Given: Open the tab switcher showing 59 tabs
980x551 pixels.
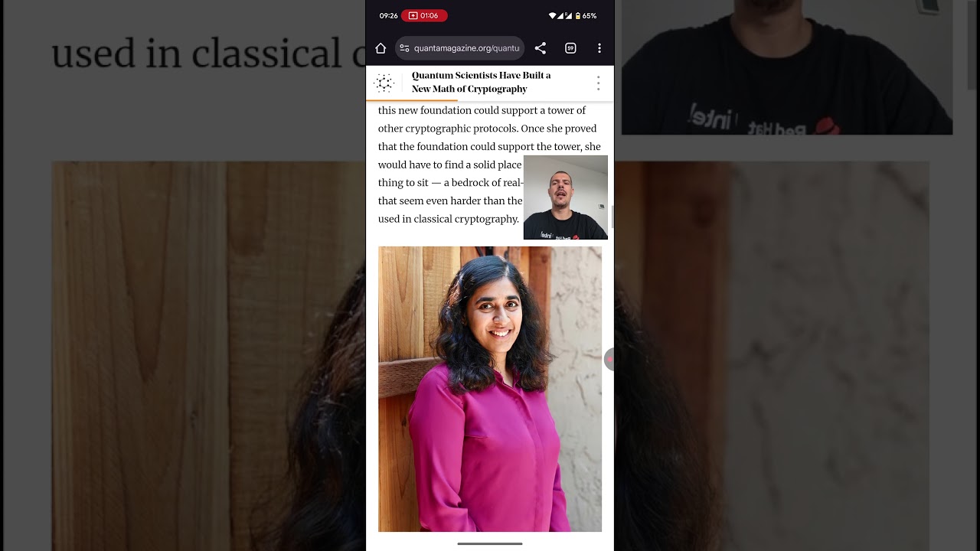Looking at the screenshot, I should 570,48.
